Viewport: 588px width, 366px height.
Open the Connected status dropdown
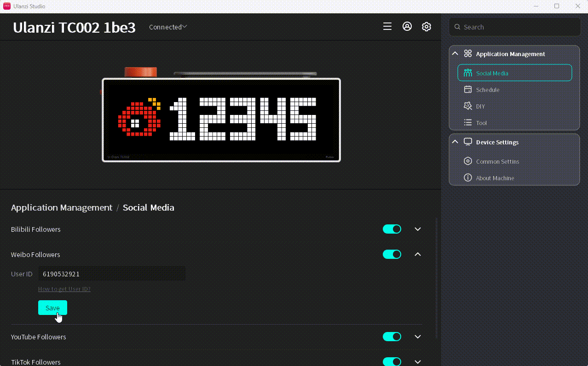pos(168,27)
